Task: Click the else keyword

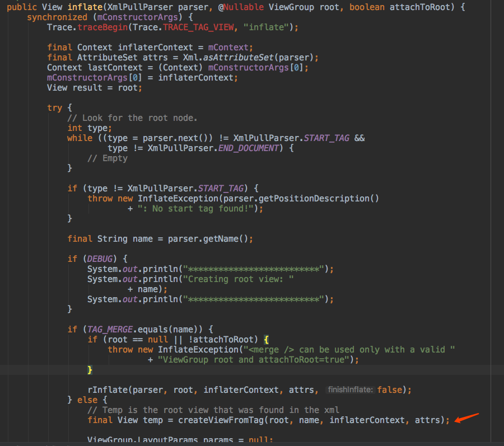Action: coord(87,400)
